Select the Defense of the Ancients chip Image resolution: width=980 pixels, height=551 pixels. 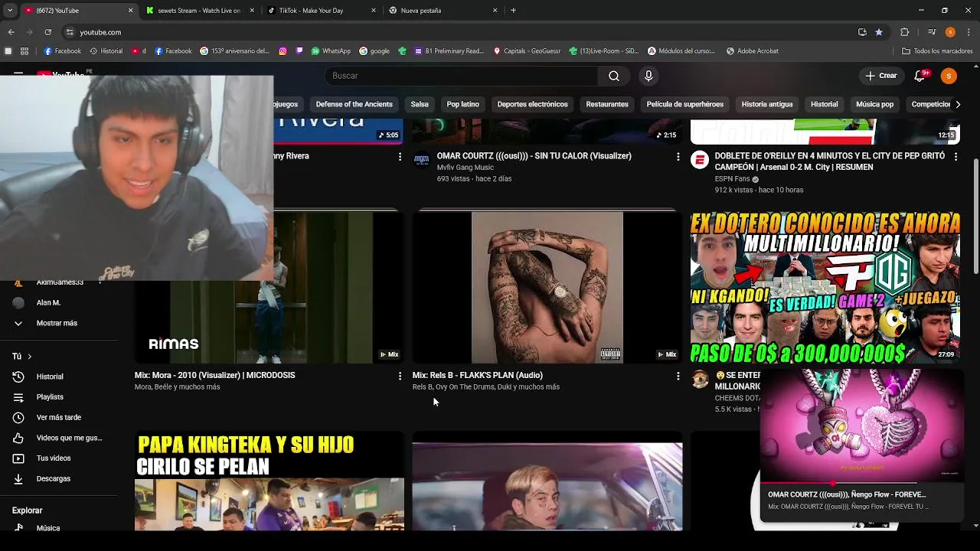tap(354, 104)
